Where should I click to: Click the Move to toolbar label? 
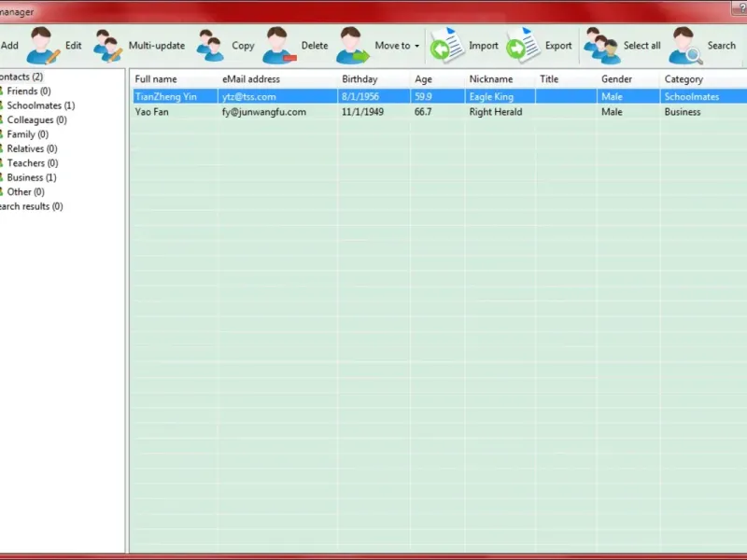(392, 46)
